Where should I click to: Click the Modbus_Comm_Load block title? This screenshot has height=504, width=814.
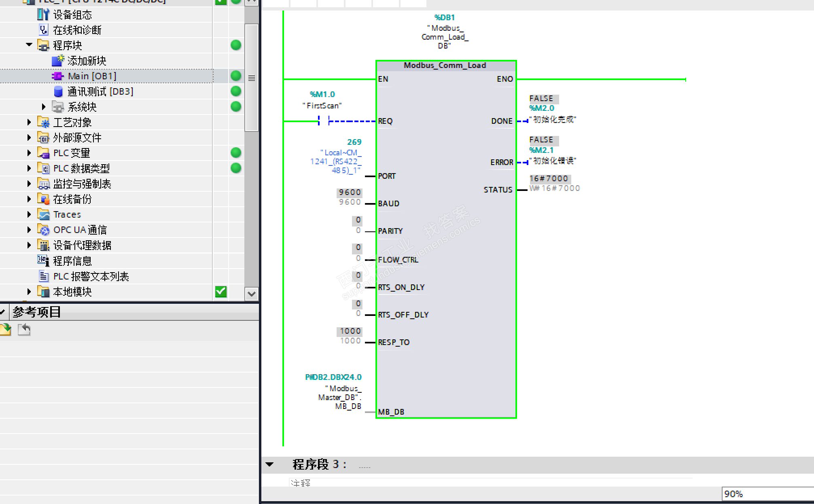pyautogui.click(x=445, y=66)
